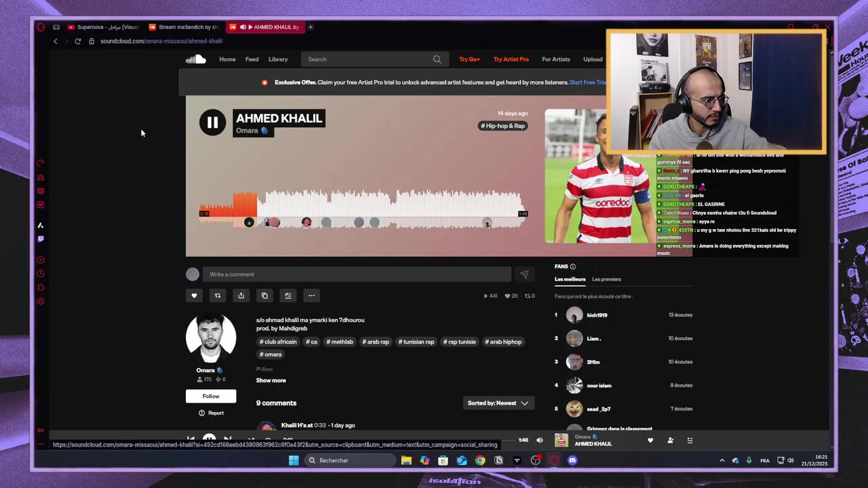This screenshot has width=868, height=488.
Task: Follow Omara with the Follow button
Action: 211,396
